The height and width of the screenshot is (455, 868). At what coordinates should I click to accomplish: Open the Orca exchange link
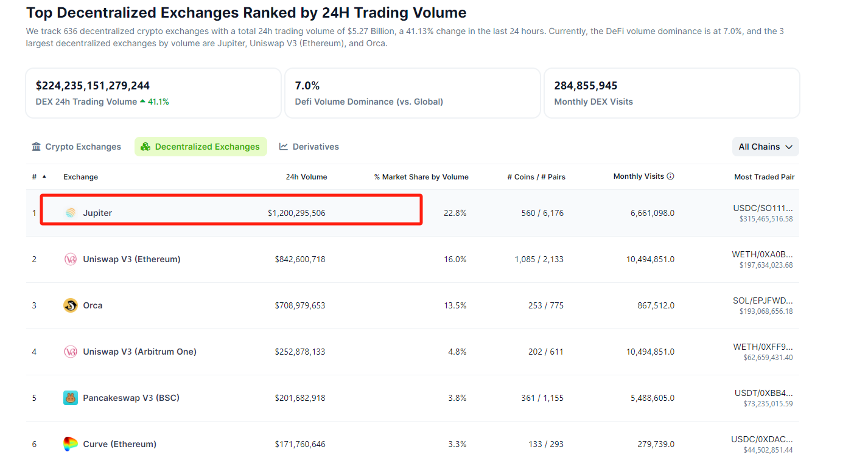(93, 305)
